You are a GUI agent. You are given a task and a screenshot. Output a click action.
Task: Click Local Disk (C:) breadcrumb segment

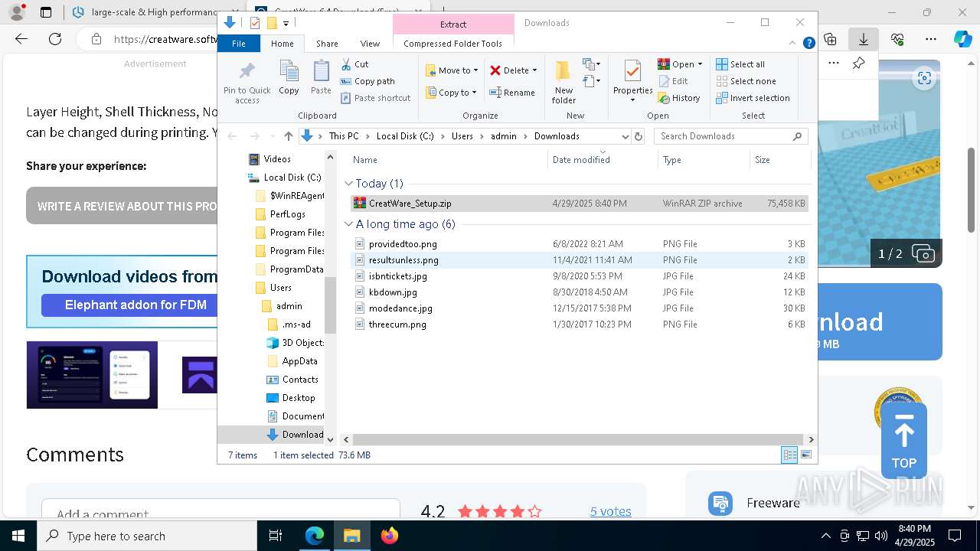click(405, 136)
